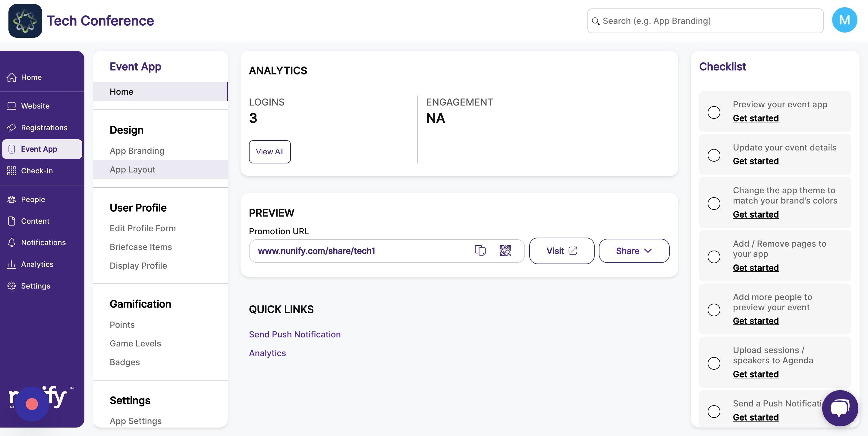
Task: Follow the Send Push Notification quick link
Action: (x=294, y=334)
